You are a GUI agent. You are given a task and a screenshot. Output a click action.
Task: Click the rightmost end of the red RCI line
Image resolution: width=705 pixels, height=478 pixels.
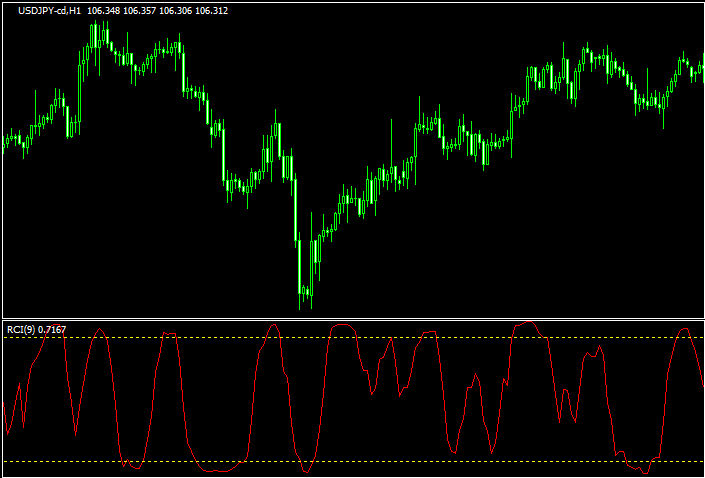(x=702, y=384)
